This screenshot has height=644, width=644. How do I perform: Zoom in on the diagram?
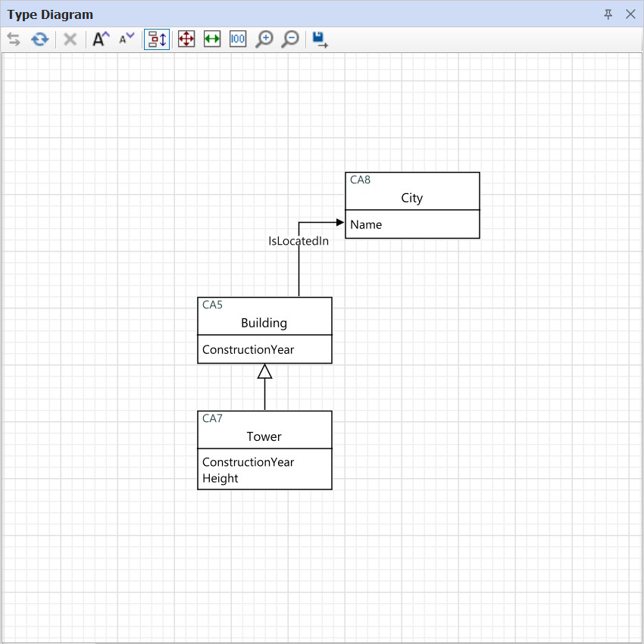point(264,39)
